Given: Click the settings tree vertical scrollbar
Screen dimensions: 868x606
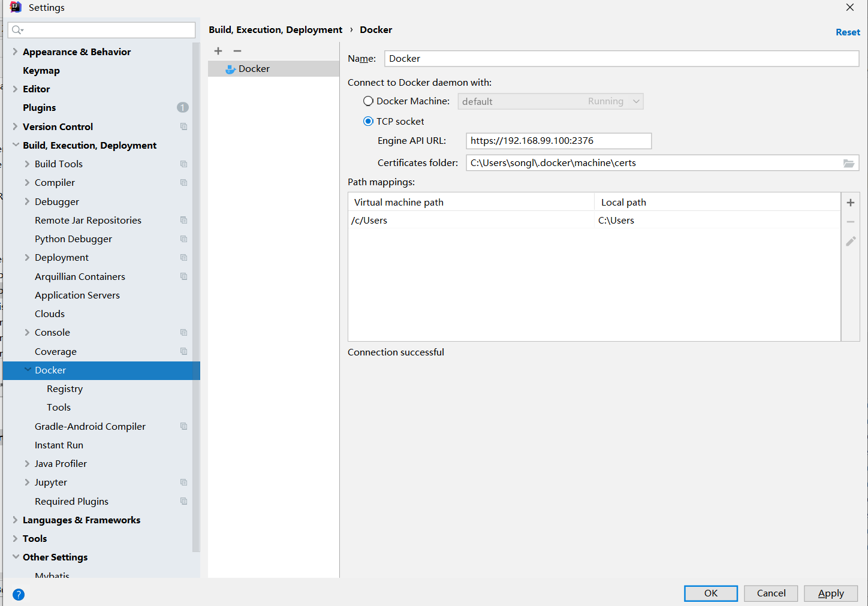Looking at the screenshot, I should 196,297.
